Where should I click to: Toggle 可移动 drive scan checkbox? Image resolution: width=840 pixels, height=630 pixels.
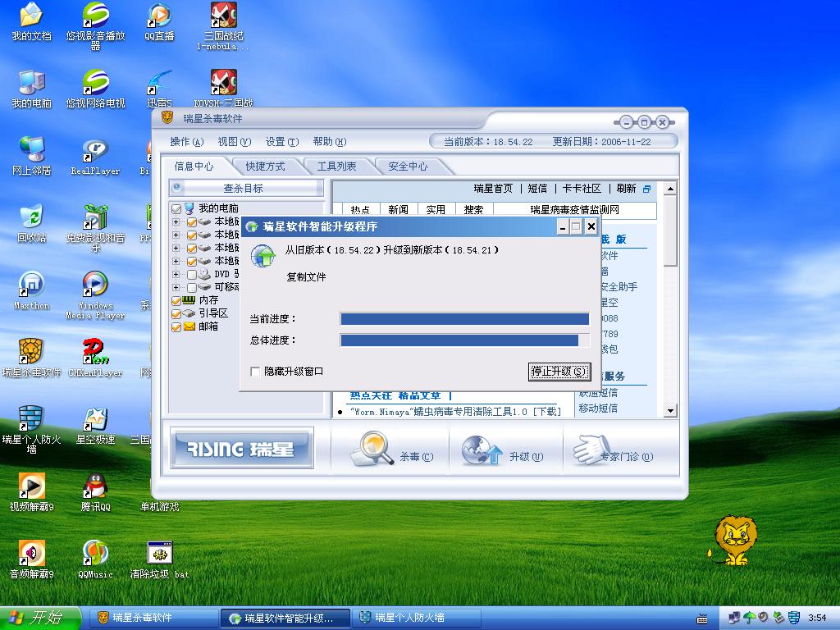(x=191, y=288)
